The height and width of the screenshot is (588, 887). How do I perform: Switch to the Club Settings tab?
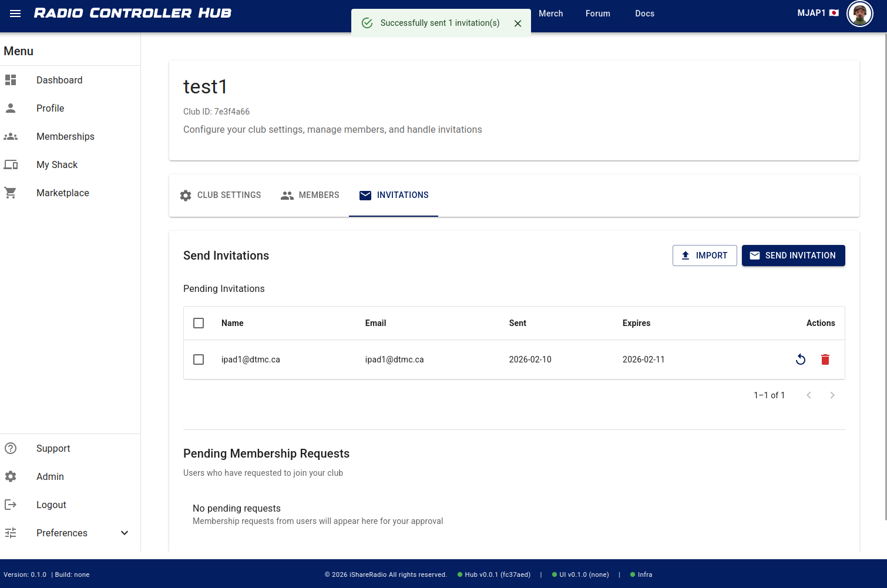coord(220,195)
